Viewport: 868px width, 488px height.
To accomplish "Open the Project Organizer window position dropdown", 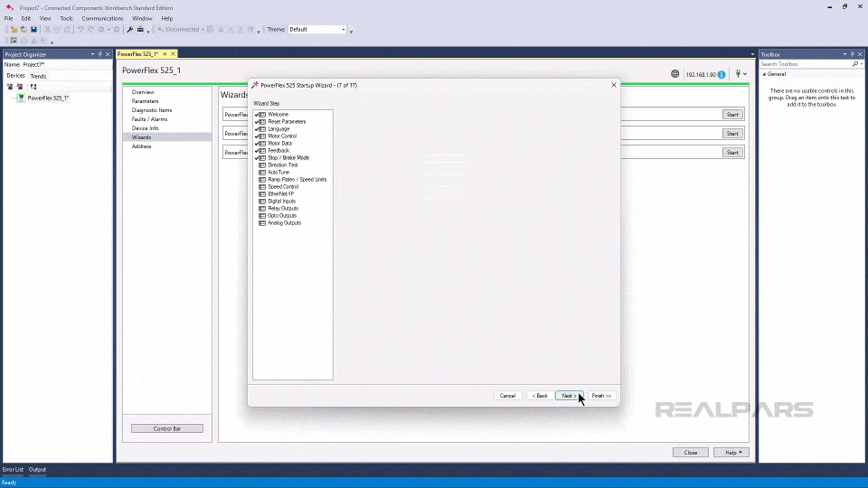I will coord(92,54).
